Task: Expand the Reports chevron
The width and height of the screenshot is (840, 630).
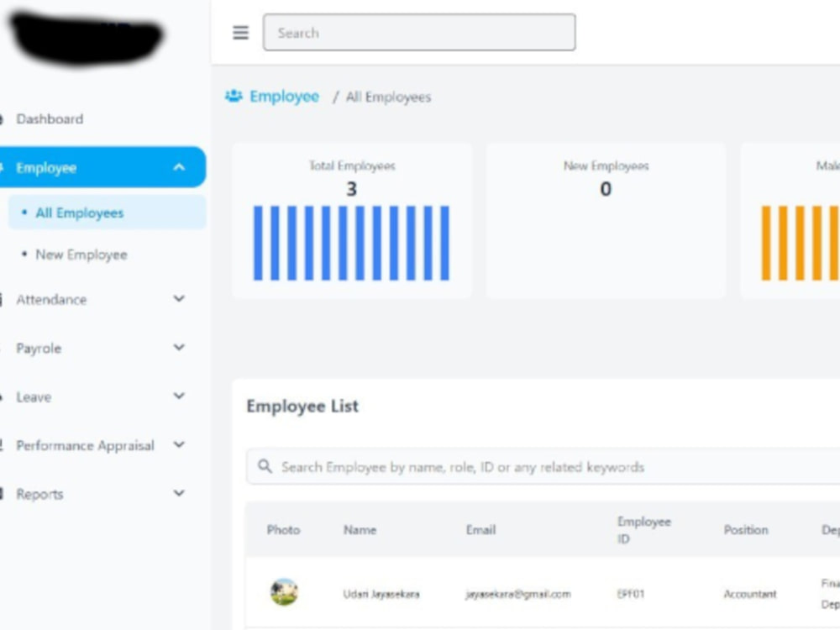Action: click(179, 493)
